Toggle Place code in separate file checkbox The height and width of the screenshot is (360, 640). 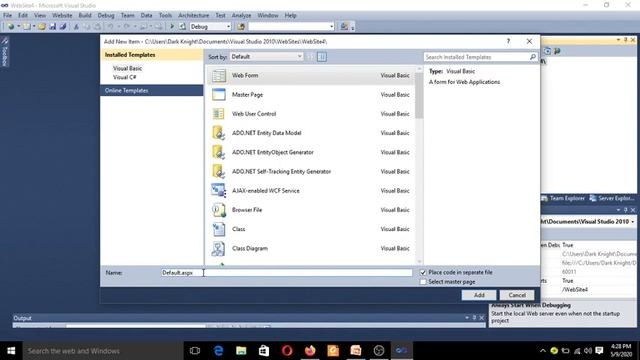423,272
